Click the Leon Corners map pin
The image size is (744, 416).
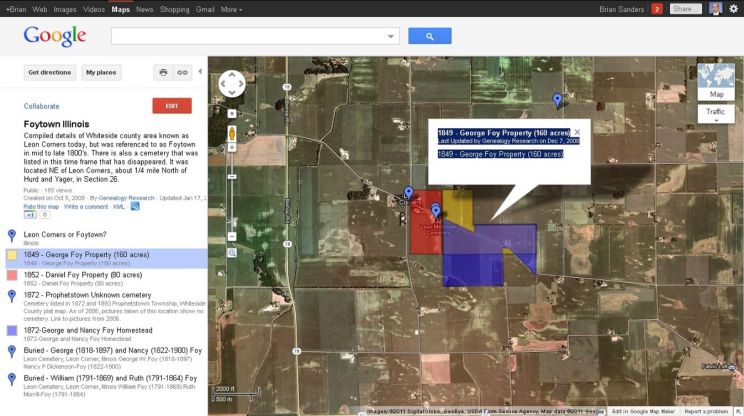409,193
